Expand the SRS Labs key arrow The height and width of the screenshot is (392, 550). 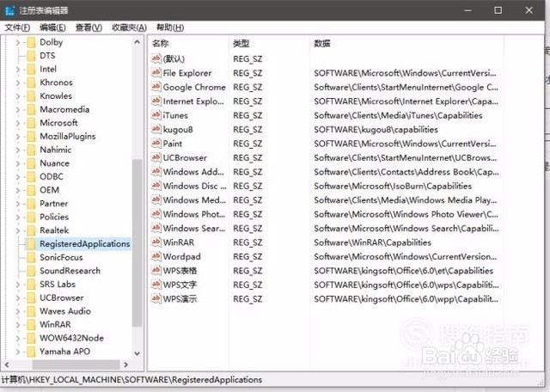(x=18, y=285)
